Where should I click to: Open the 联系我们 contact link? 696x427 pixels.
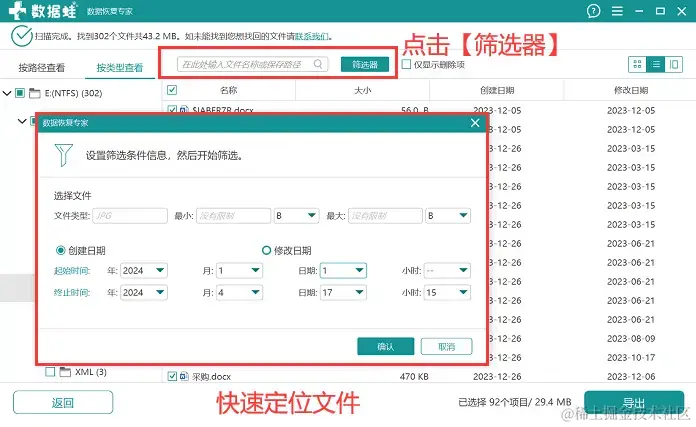pyautogui.click(x=312, y=36)
